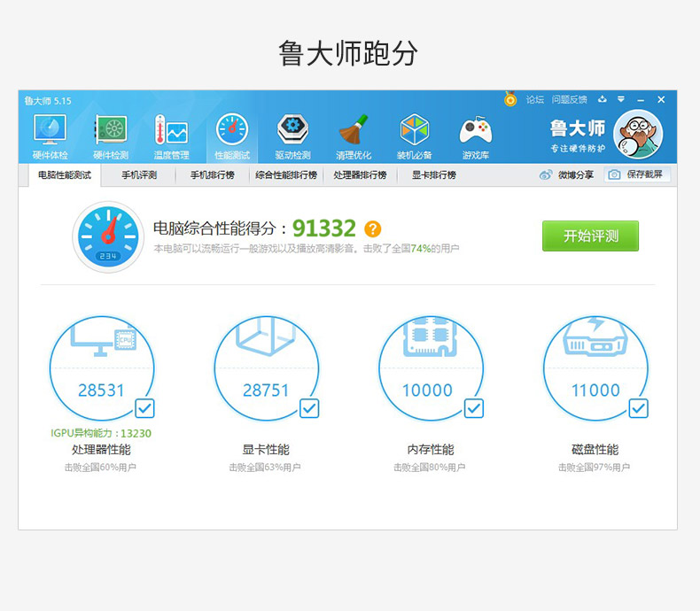The image size is (700, 611).
Task: Click the 击败全国63%用户 text
Action: pos(265,468)
